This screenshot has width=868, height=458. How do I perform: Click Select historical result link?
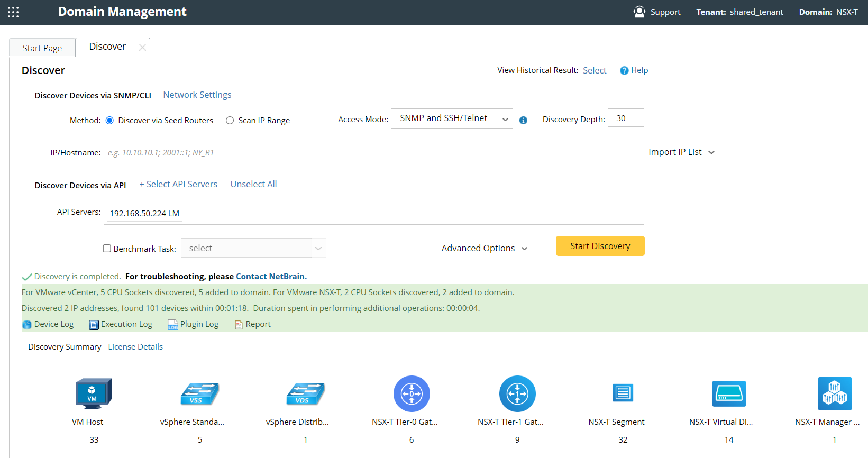(595, 71)
